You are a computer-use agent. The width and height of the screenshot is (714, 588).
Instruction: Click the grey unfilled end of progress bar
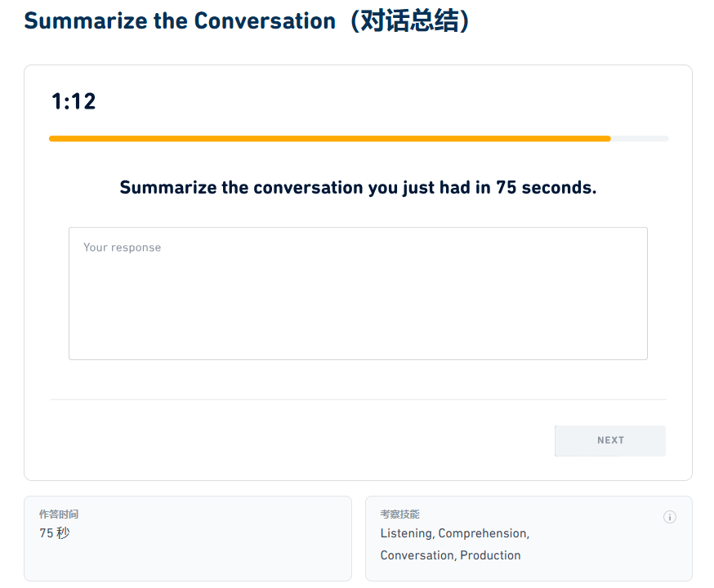pyautogui.click(x=640, y=139)
